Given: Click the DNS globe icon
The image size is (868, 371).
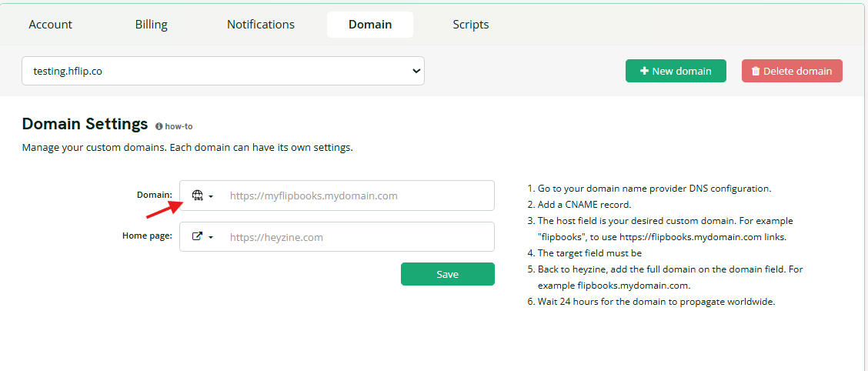Looking at the screenshot, I should (198, 196).
